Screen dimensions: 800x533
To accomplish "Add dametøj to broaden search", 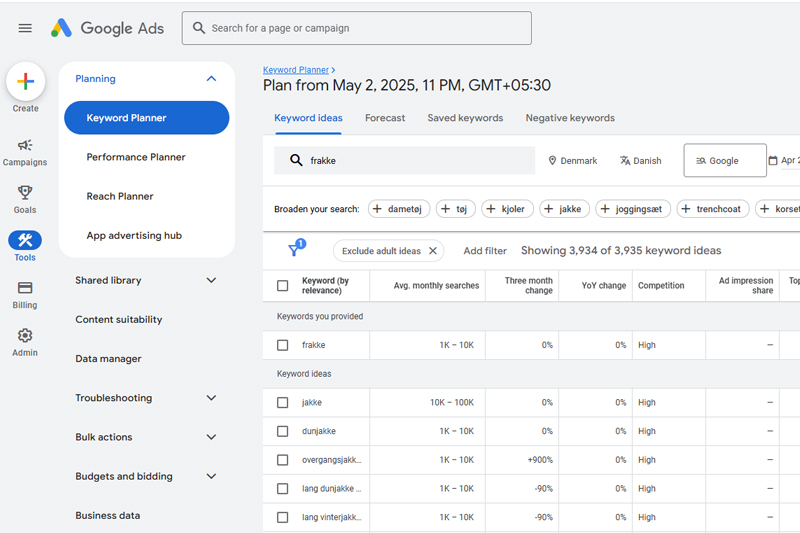I will pos(399,209).
